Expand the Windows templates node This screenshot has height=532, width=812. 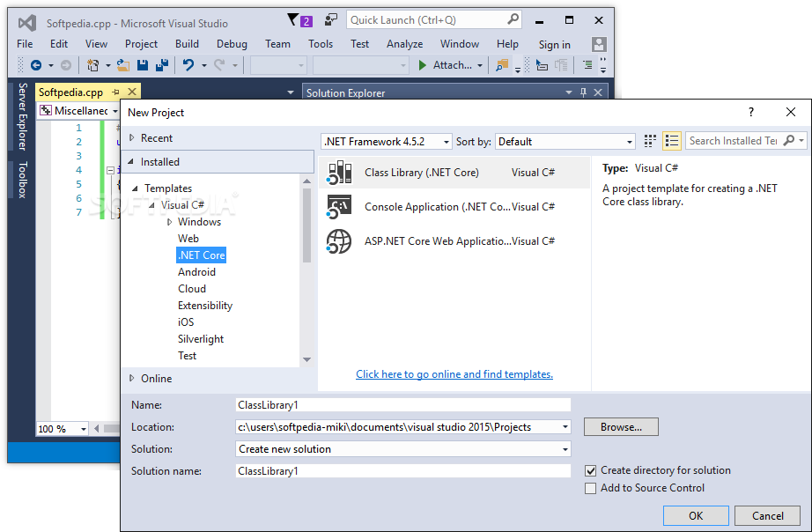click(169, 222)
